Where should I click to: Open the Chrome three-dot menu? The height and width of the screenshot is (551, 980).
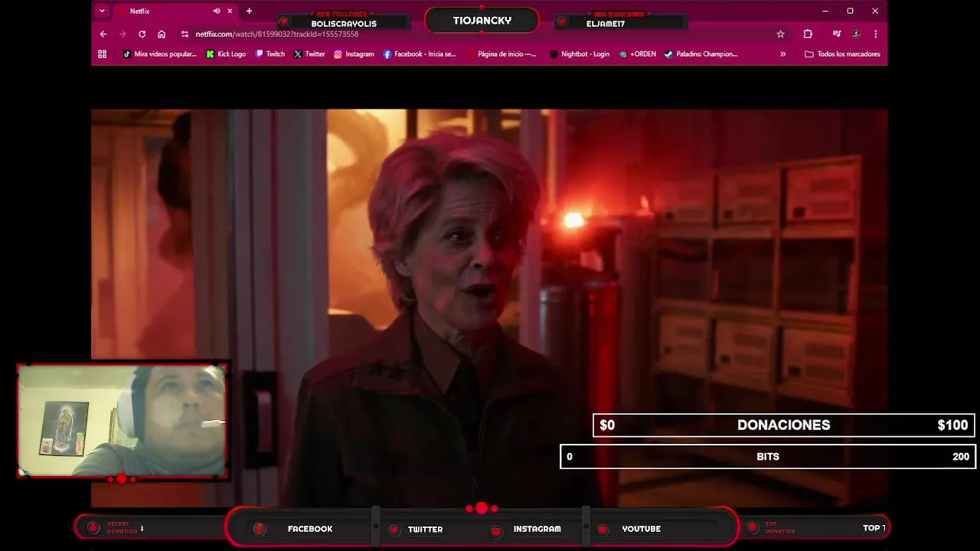(x=875, y=34)
